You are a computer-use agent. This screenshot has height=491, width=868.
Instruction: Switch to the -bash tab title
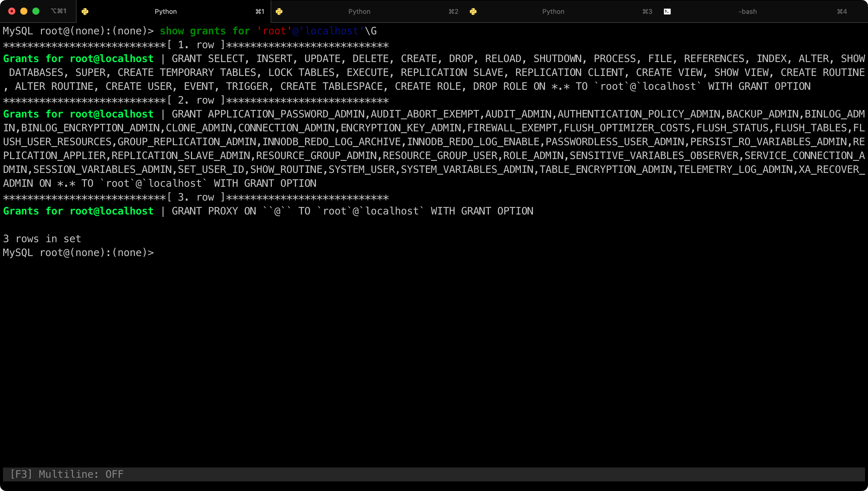point(747,11)
